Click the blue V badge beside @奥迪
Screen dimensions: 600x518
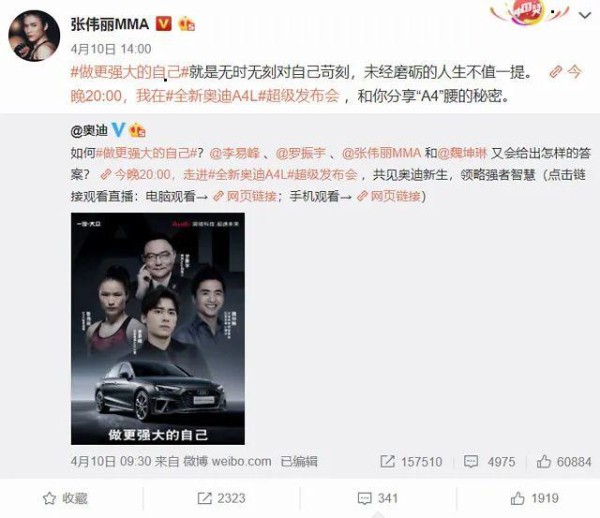coord(118,130)
